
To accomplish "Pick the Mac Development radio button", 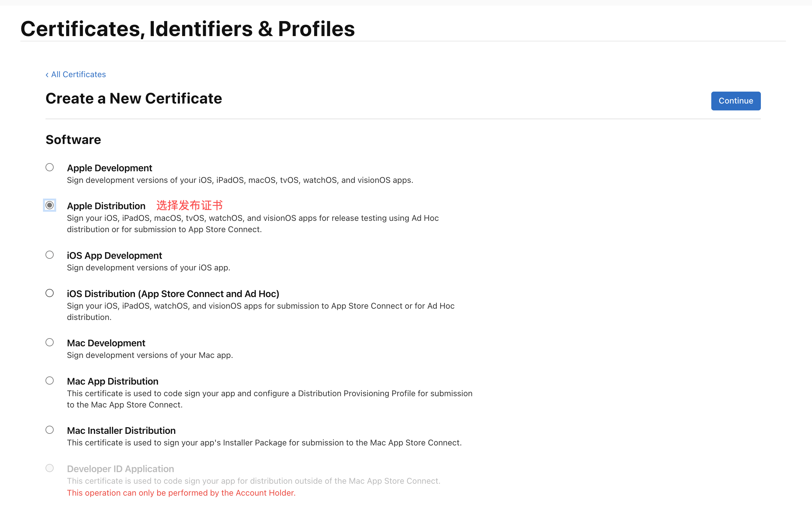I will pyautogui.click(x=50, y=342).
